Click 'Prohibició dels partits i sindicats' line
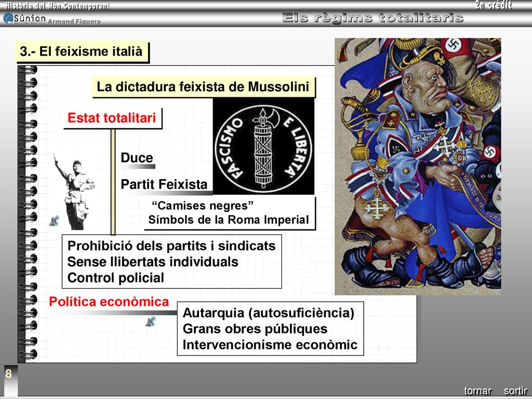The width and height of the screenshot is (532, 399). point(171,246)
